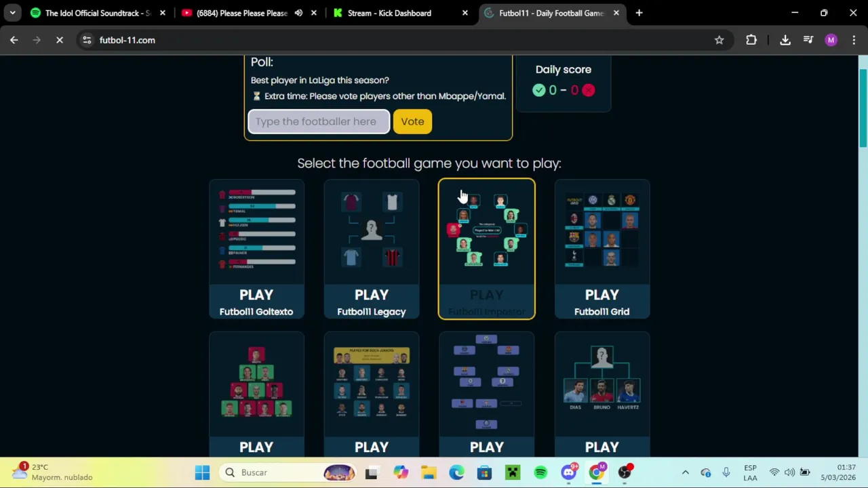Open the Extensions puzzle icon
This screenshot has height=488, width=868.
point(751,40)
